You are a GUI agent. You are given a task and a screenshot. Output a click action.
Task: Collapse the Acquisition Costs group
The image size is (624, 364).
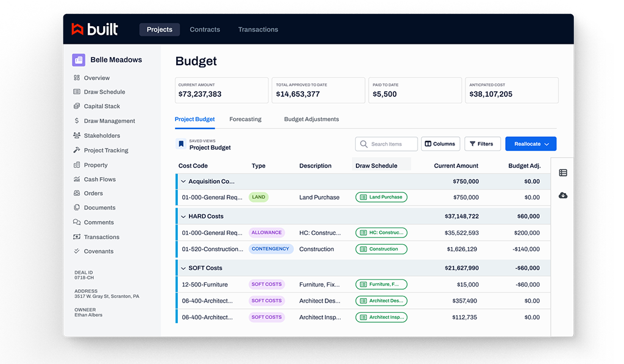click(x=183, y=181)
